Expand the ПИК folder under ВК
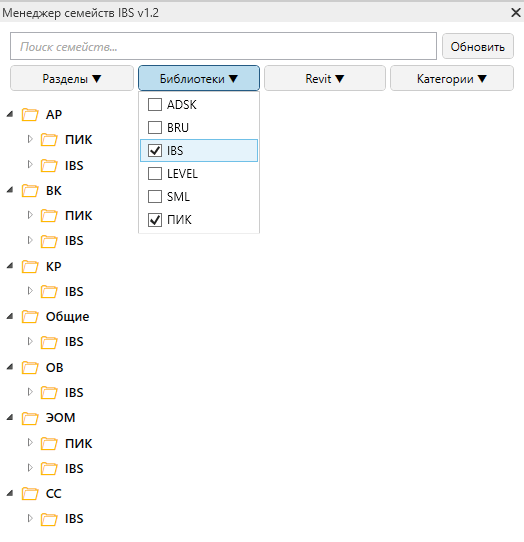 coord(30,215)
